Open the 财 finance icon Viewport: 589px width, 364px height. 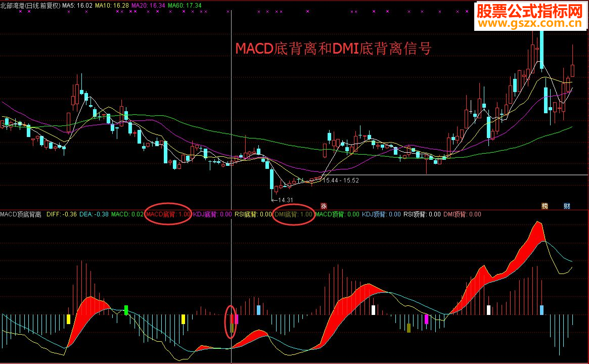coord(567,206)
